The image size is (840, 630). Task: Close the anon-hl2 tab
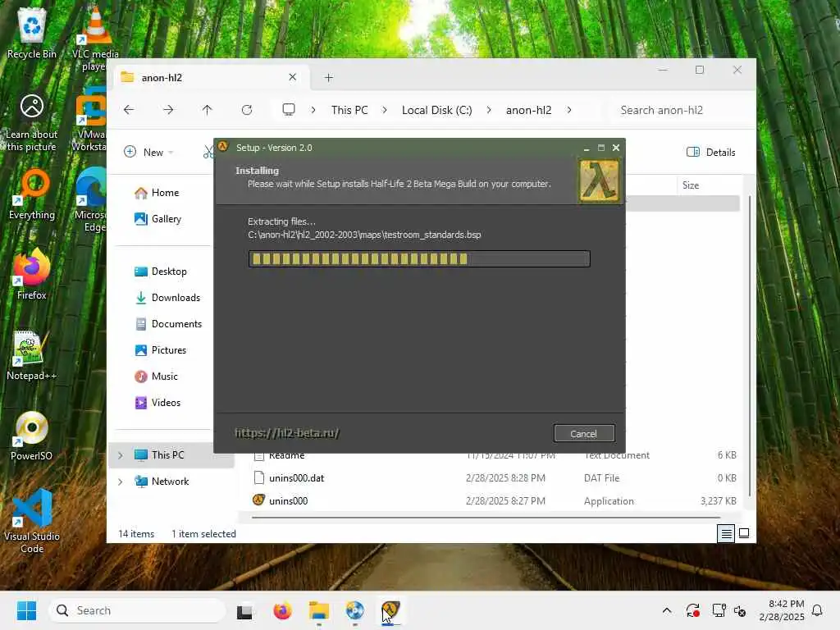pyautogui.click(x=293, y=77)
